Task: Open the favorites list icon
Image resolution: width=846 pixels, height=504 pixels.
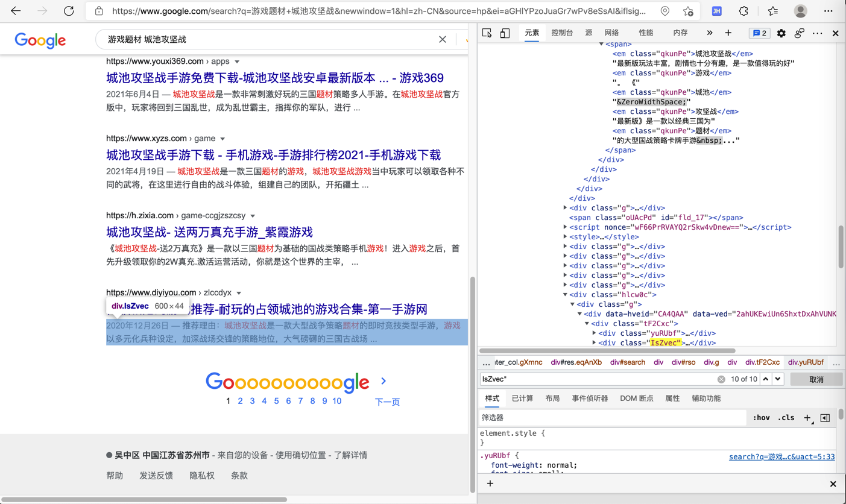Action: tap(773, 11)
